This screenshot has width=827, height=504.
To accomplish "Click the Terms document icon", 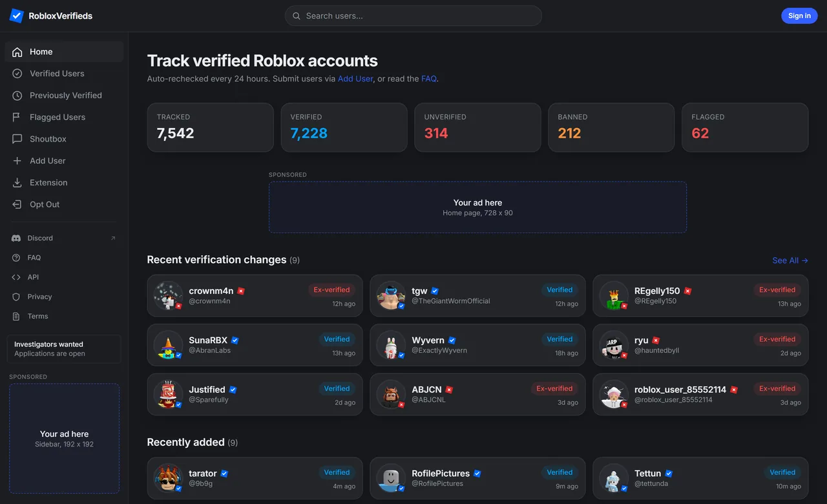I will pos(16,316).
